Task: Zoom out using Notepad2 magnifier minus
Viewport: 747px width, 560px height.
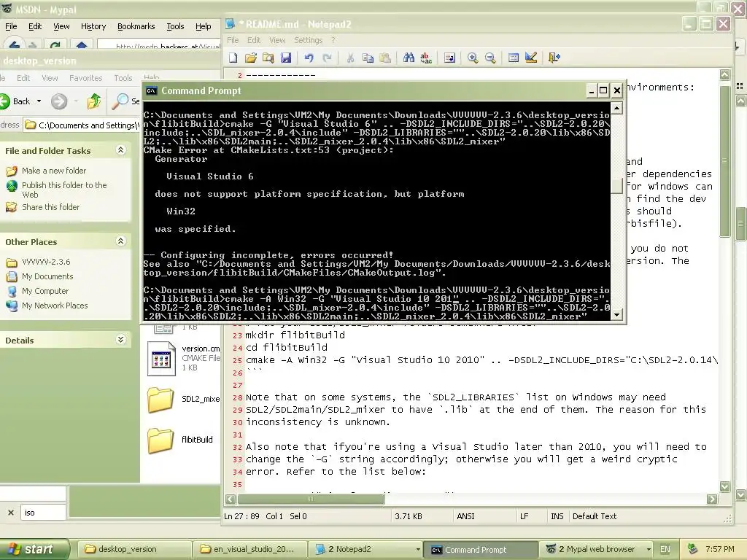Action: click(490, 58)
